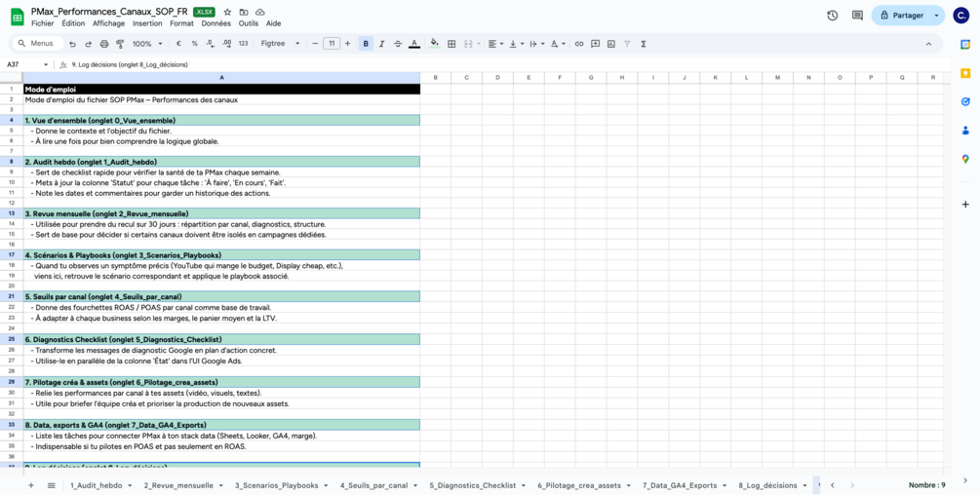Open Google Calendar side panel

tap(965, 44)
